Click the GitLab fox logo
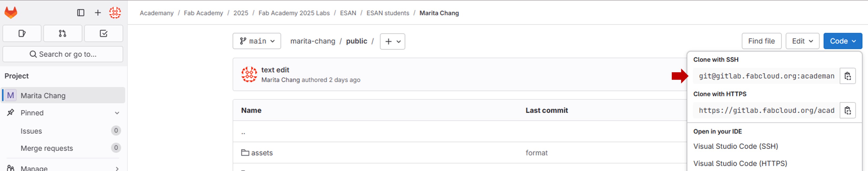The width and height of the screenshot is (868, 171). (11, 13)
